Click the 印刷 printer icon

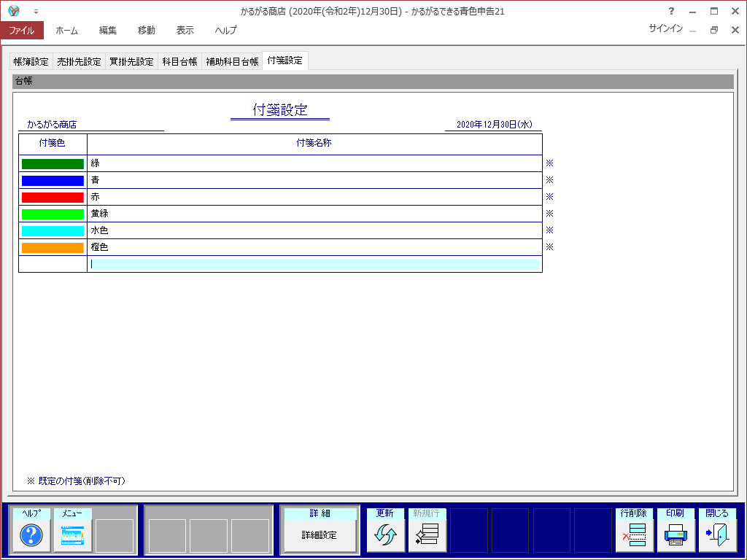click(676, 535)
